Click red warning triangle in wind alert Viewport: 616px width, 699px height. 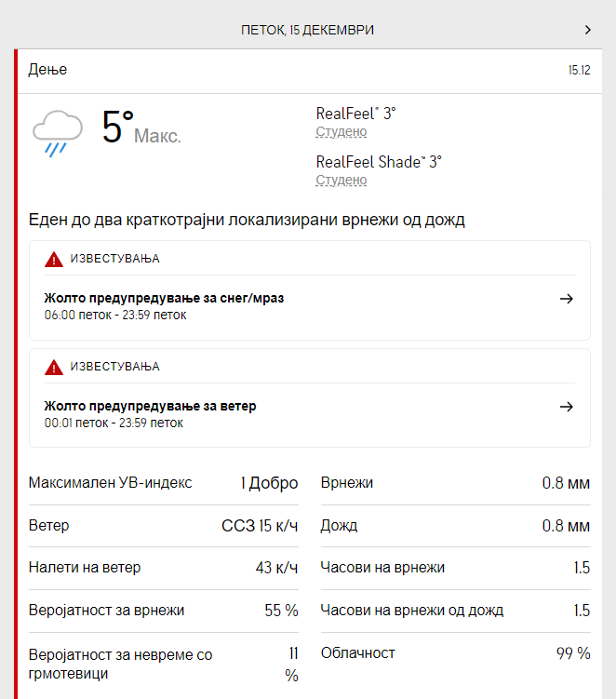[54, 367]
